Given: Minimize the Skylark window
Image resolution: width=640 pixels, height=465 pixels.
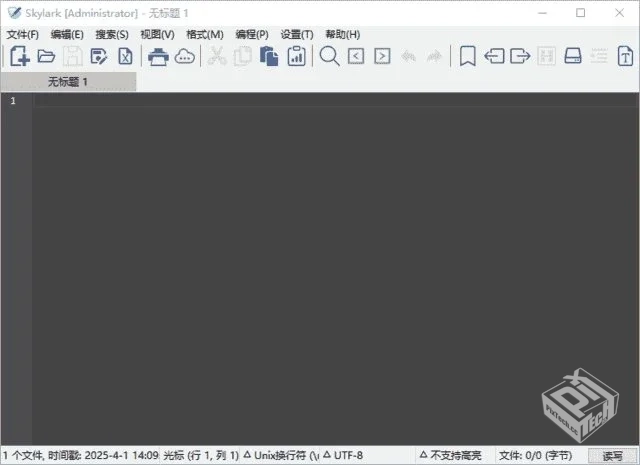Looking at the screenshot, I should tap(542, 13).
